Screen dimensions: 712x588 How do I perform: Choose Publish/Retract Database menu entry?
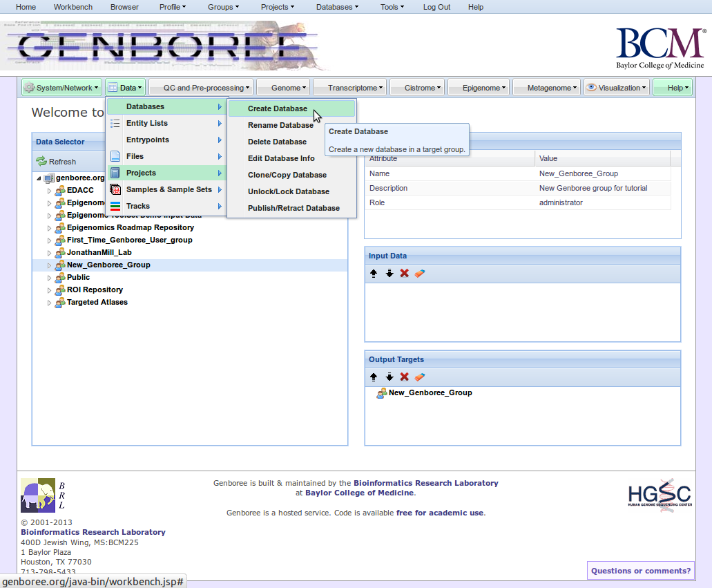294,208
